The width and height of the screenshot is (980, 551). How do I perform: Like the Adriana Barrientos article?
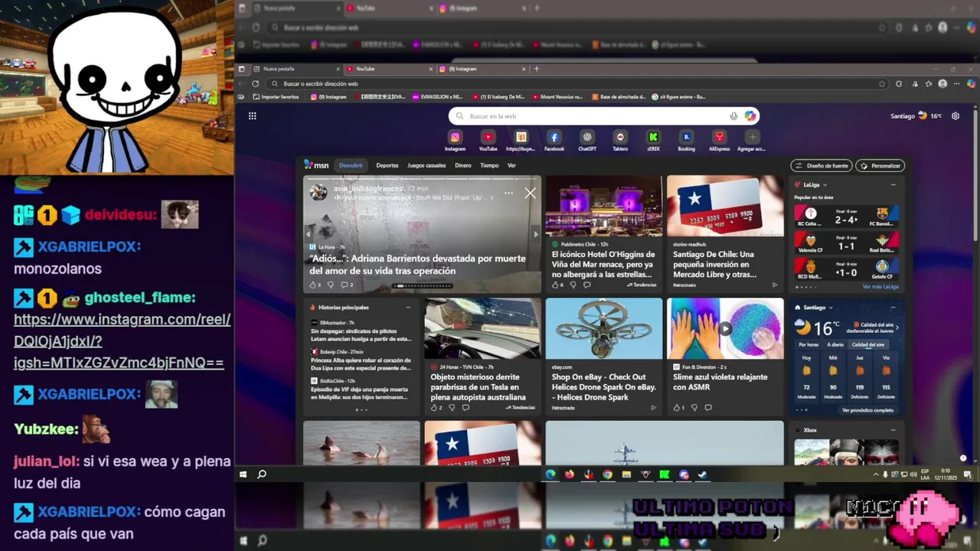pyautogui.click(x=312, y=285)
